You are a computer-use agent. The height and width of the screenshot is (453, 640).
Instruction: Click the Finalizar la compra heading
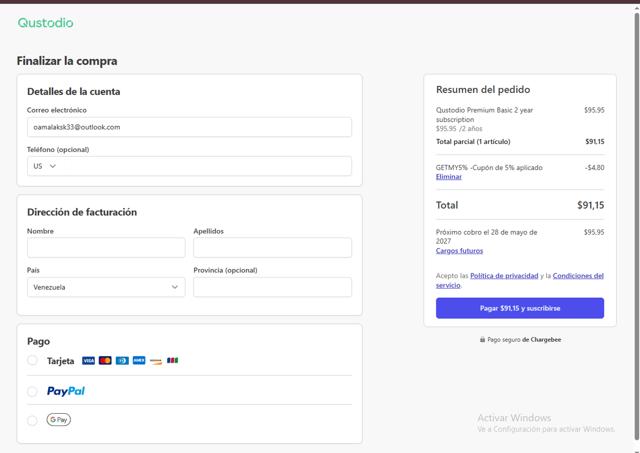coord(67,61)
